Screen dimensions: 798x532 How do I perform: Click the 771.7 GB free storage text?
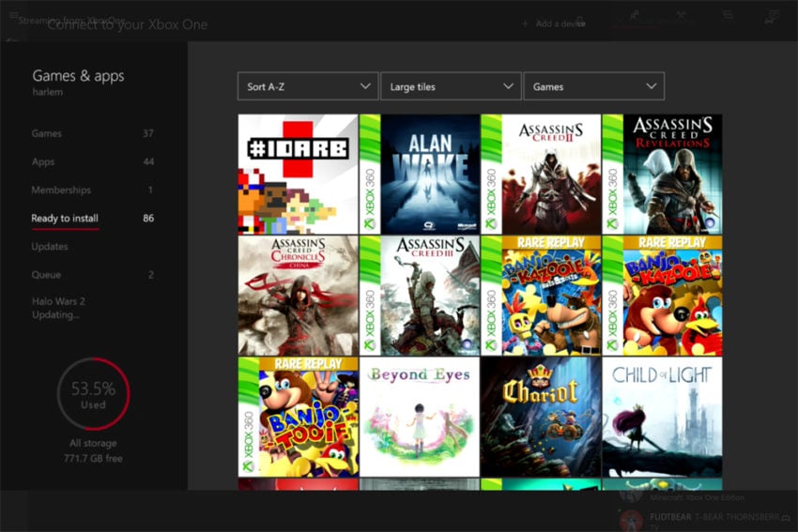click(93, 458)
